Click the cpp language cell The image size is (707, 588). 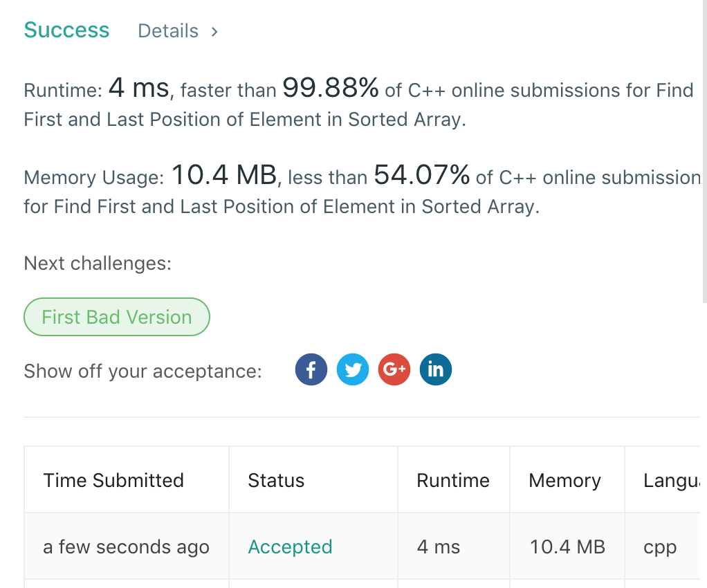(660, 547)
